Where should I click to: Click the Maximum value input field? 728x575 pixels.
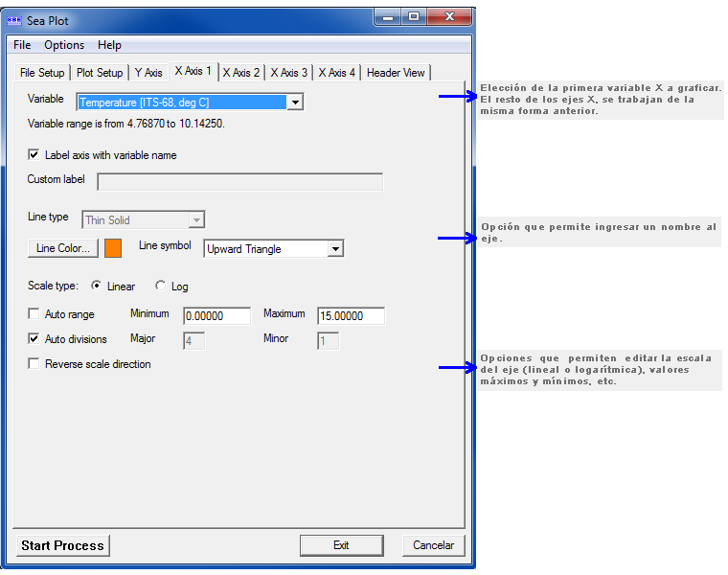(x=351, y=315)
